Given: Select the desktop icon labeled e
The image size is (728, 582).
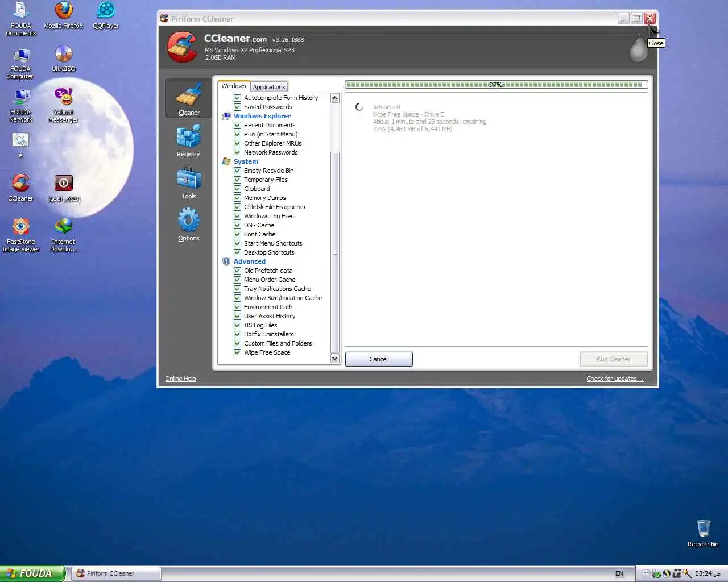Looking at the screenshot, I should (20, 145).
